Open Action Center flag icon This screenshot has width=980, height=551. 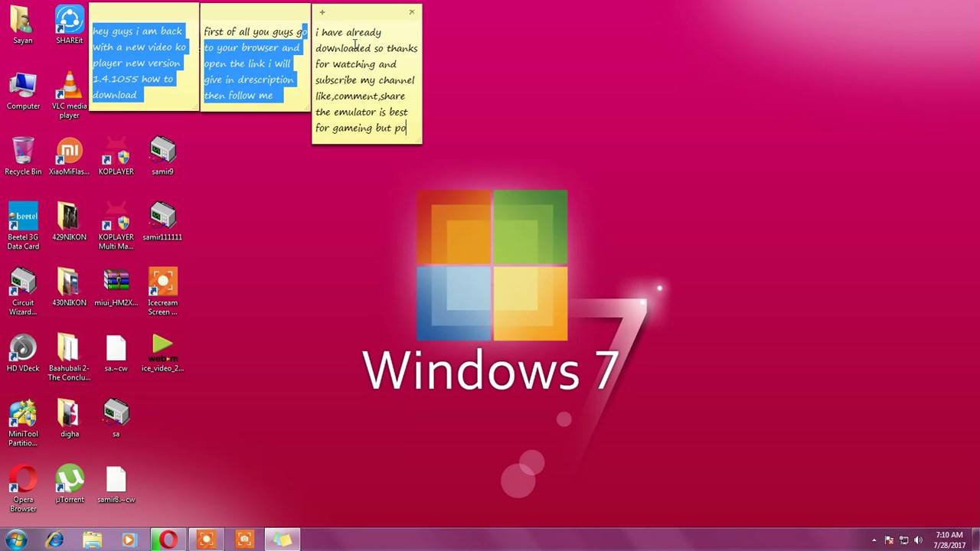click(x=889, y=540)
